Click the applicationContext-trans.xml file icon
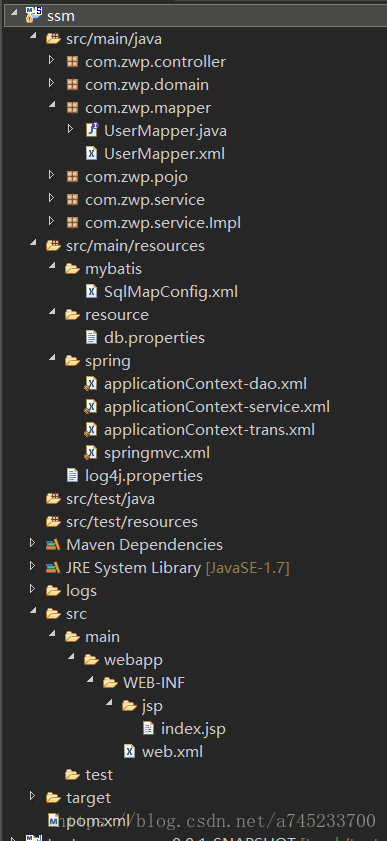The width and height of the screenshot is (387, 841). tap(91, 430)
